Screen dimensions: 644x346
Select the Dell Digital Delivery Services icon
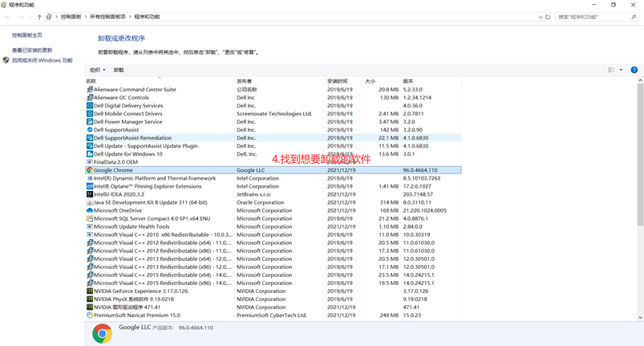(90, 106)
